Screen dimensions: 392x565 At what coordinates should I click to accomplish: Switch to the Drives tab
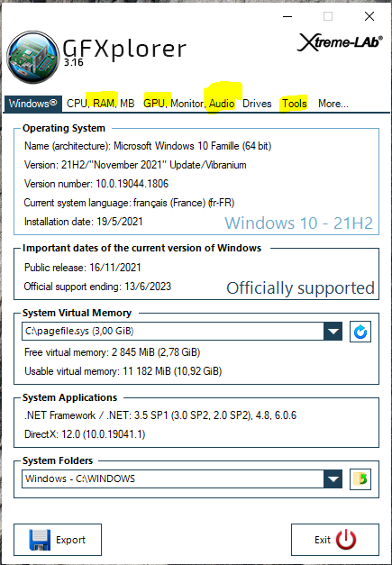(257, 104)
